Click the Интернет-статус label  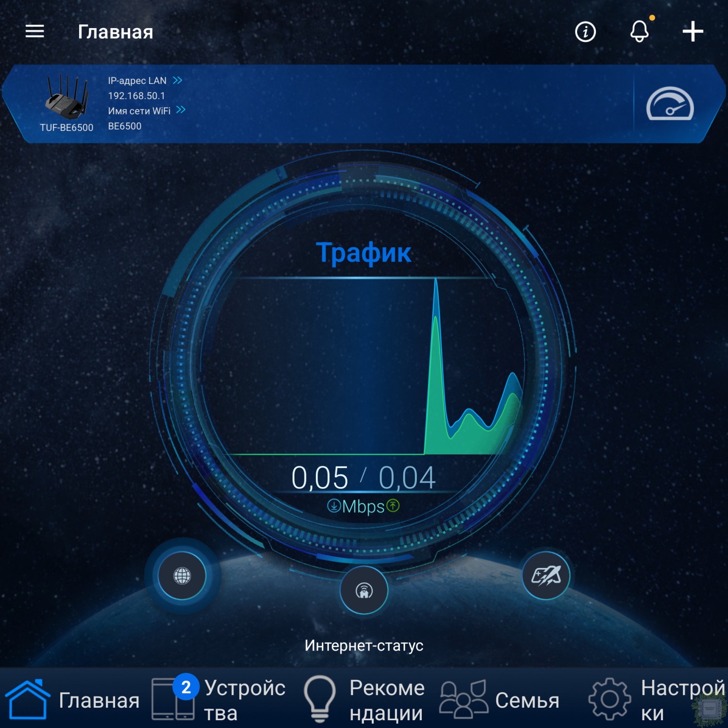364,646
